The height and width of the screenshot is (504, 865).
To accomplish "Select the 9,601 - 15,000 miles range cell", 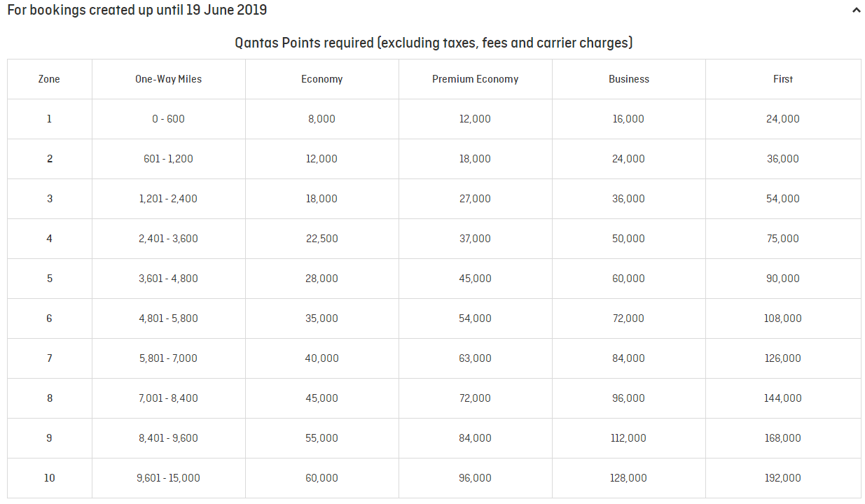I will (x=168, y=478).
